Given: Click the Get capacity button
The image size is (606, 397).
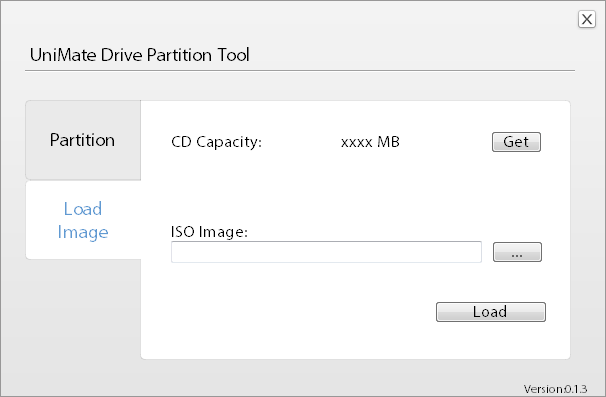Looking at the screenshot, I should click(516, 142).
